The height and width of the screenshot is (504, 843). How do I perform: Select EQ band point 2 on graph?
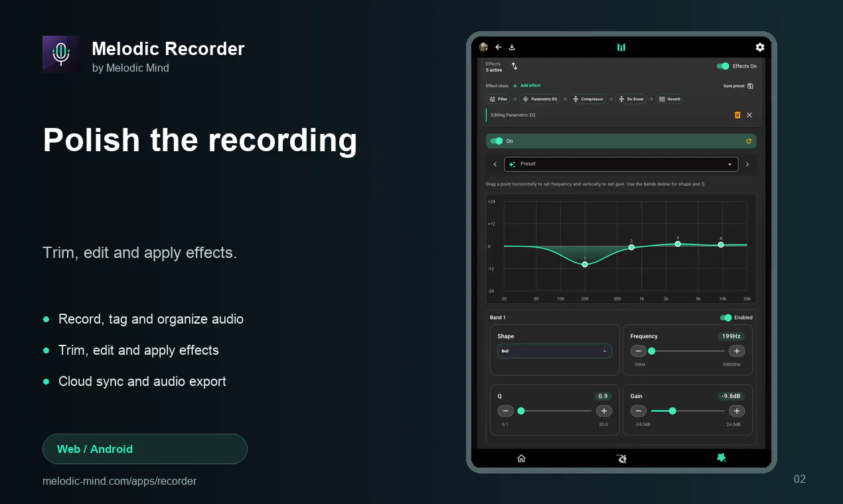631,247
